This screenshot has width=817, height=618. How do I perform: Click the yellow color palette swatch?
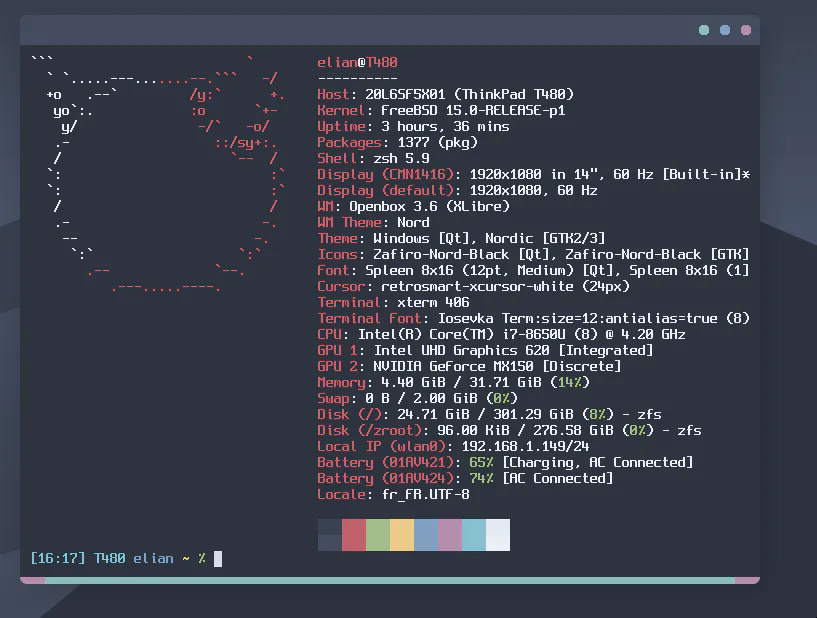coord(402,535)
